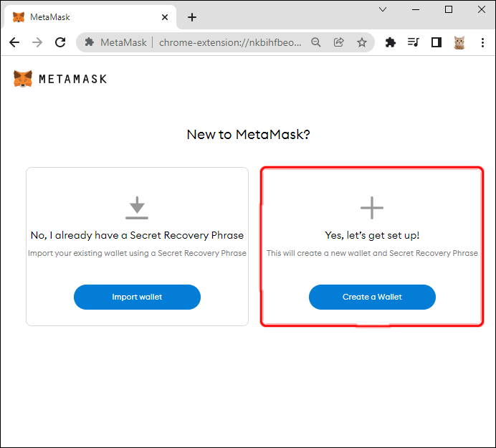Click the cat profile avatar

[x=459, y=42]
